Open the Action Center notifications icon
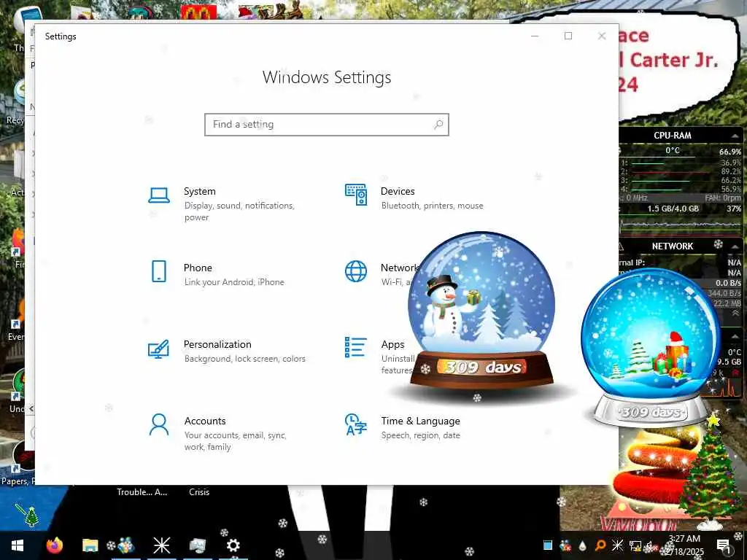Image resolution: width=747 pixels, height=560 pixels. point(724,545)
